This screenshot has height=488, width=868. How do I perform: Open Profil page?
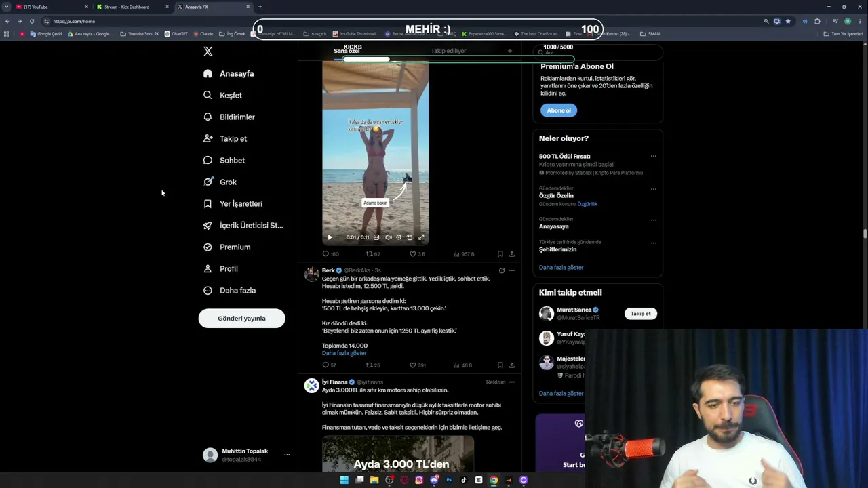click(x=221, y=268)
